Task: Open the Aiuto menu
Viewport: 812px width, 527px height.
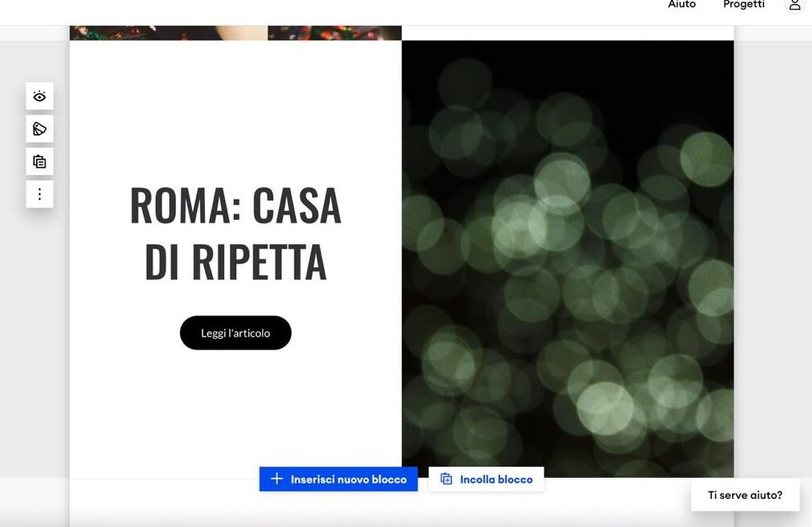Action: 681,4
